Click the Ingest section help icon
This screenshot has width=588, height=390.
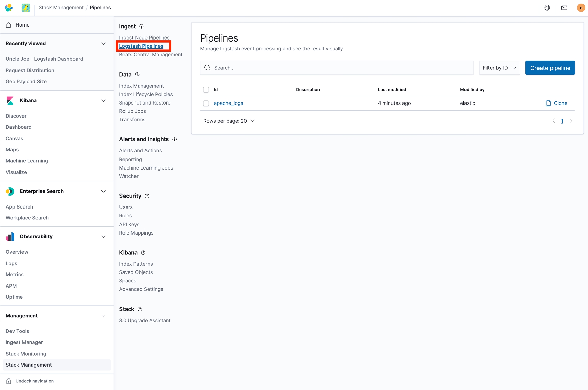(141, 27)
